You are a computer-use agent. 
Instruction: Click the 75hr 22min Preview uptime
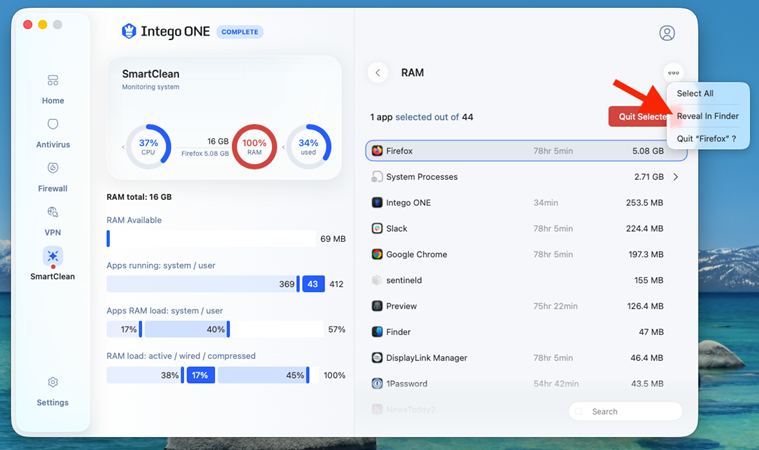[x=555, y=306]
